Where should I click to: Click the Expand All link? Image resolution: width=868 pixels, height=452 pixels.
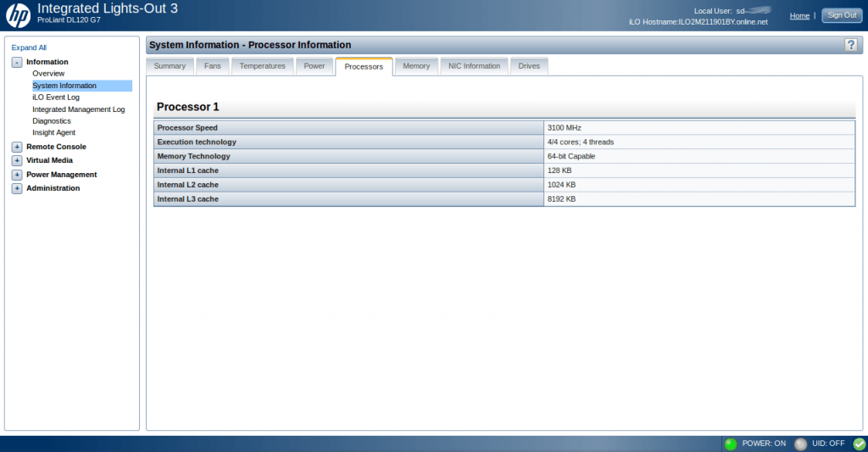[x=29, y=47]
